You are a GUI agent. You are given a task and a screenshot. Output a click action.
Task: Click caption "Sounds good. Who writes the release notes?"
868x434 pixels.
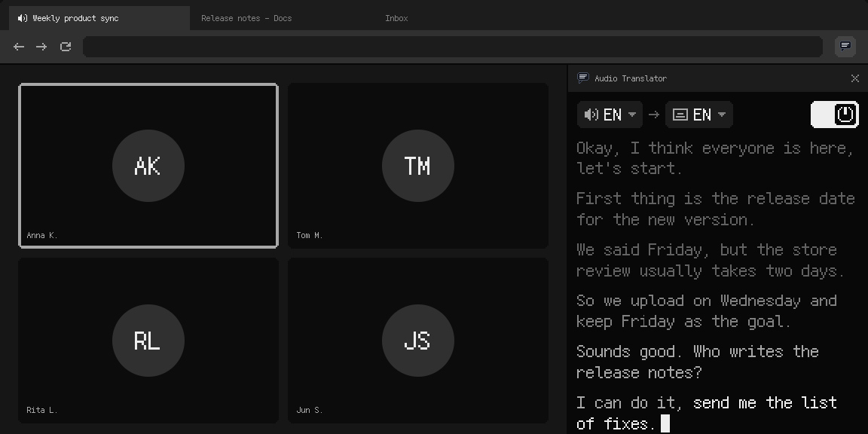[x=698, y=362]
